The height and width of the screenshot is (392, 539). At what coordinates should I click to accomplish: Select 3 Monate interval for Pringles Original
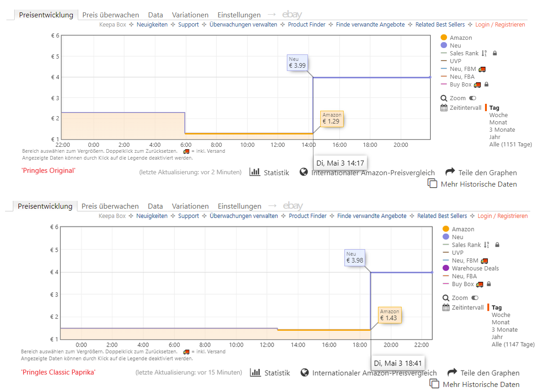[x=502, y=130]
